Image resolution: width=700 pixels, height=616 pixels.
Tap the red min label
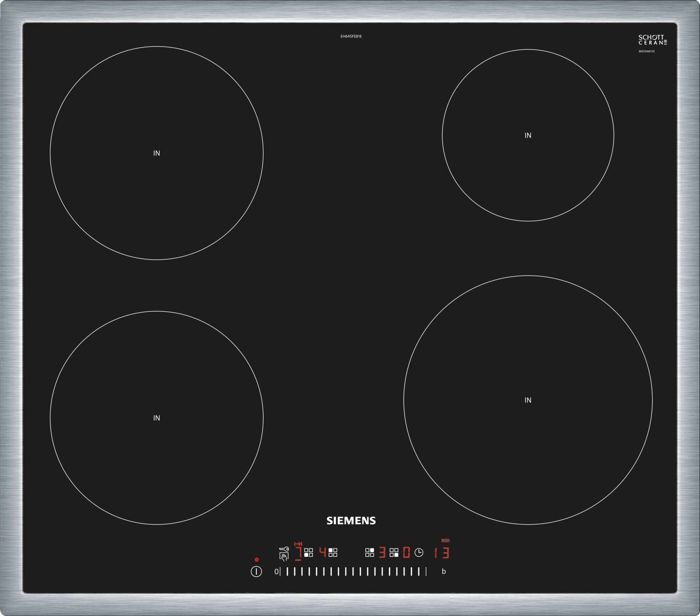click(445, 540)
